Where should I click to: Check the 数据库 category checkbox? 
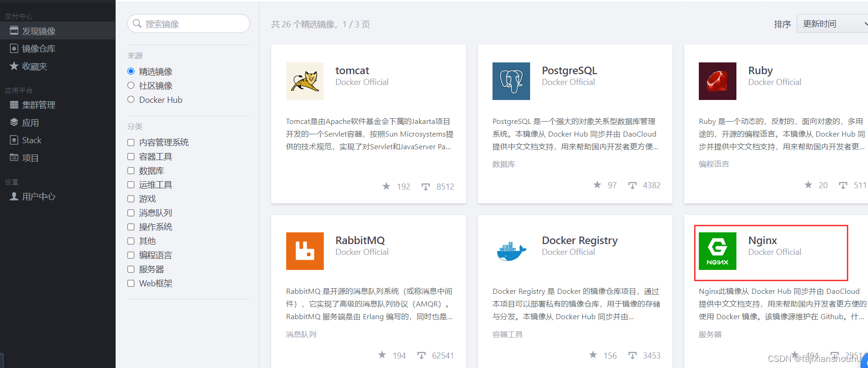click(131, 170)
